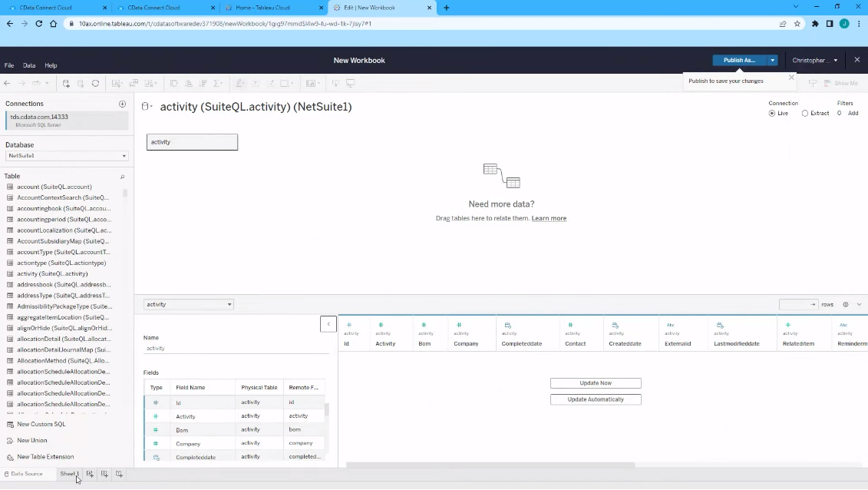The image size is (868, 490).
Task: Switch to the Sheet 1 tab
Action: pos(68,474)
